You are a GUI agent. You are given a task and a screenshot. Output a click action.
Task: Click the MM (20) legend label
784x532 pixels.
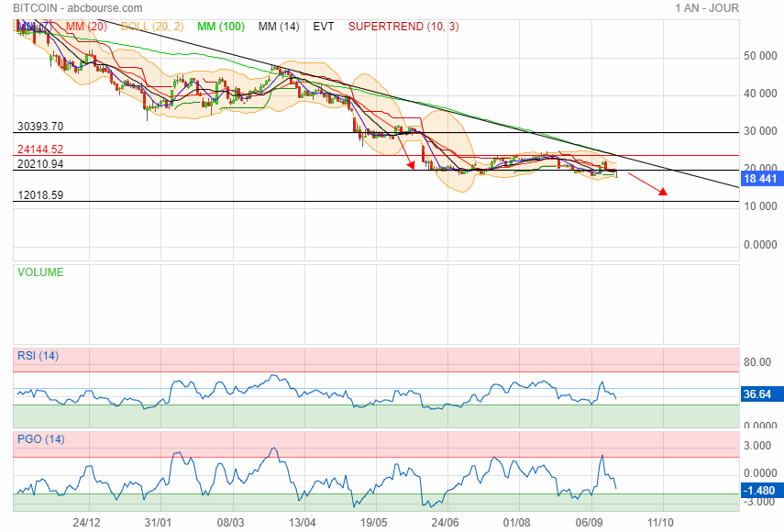pos(84,27)
